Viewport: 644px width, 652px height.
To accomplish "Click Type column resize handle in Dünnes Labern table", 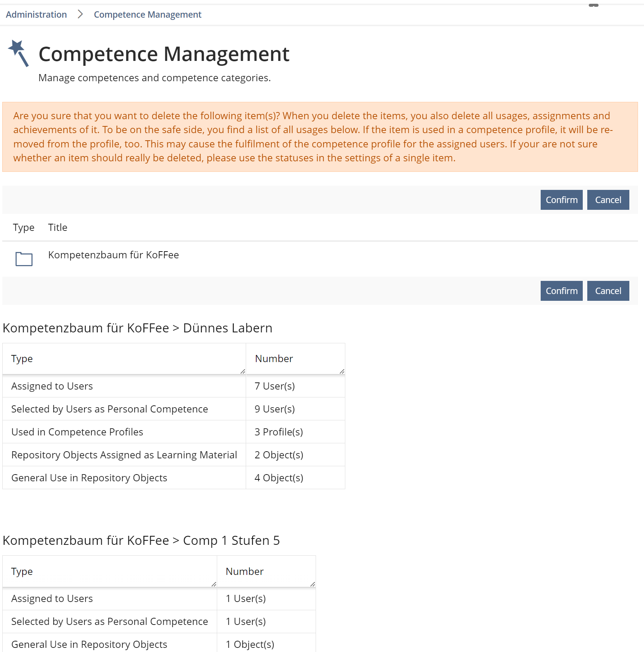I will click(243, 371).
